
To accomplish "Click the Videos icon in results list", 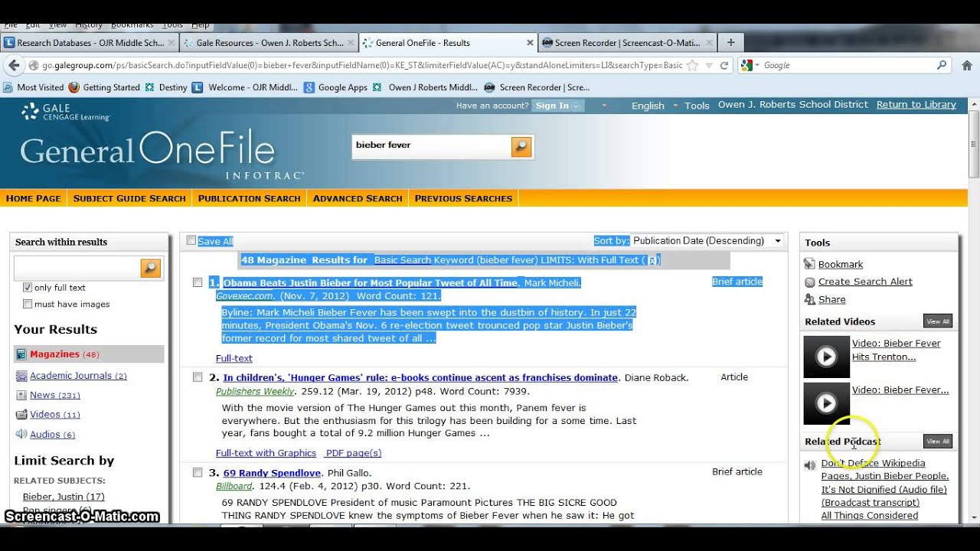I will click(21, 415).
